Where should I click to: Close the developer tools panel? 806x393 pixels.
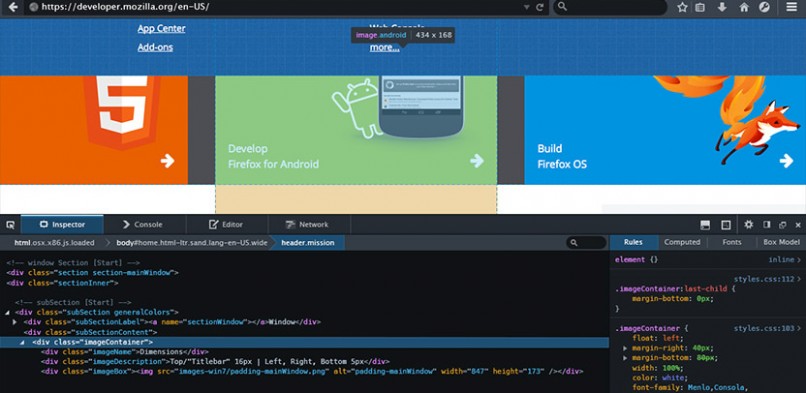click(x=798, y=225)
